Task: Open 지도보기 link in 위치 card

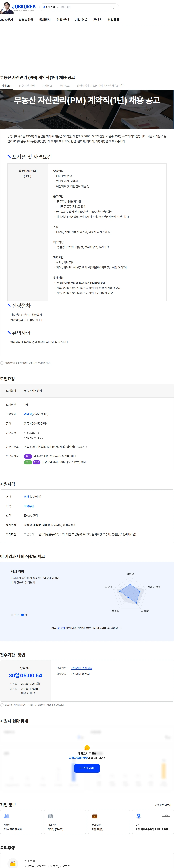Action: [166, 815]
